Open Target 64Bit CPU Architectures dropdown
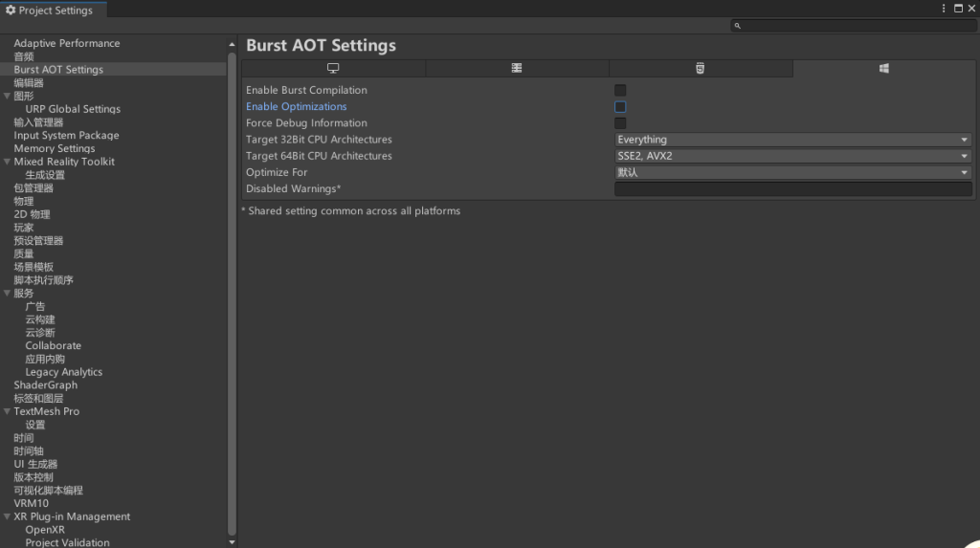The width and height of the screenshot is (980, 548). pyautogui.click(x=793, y=156)
